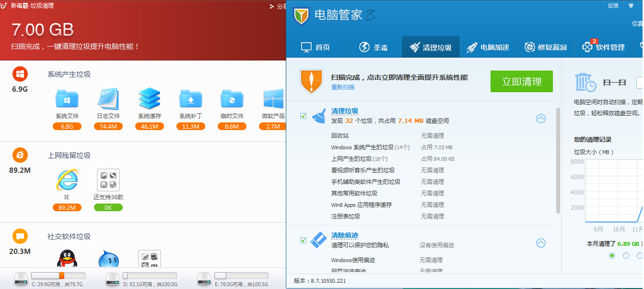Click the C: drive icon

coord(21,278)
